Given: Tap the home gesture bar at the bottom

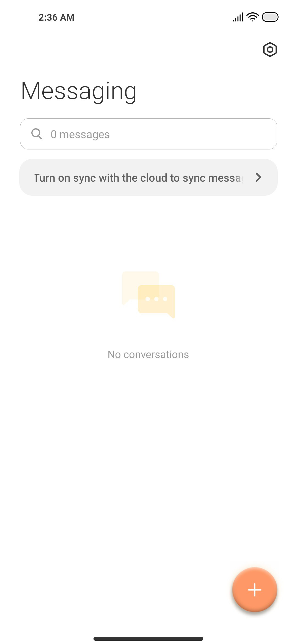Looking at the screenshot, I should (x=148, y=638).
